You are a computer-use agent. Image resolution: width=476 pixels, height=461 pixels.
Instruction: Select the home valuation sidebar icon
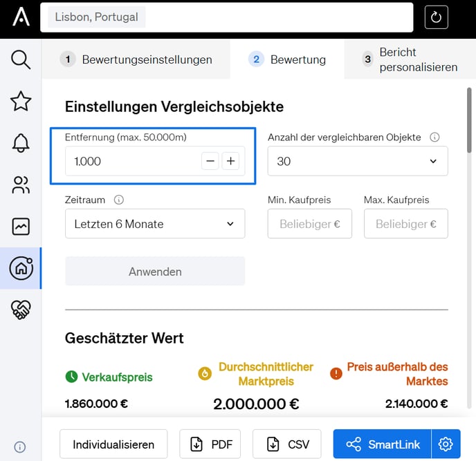[21, 267]
